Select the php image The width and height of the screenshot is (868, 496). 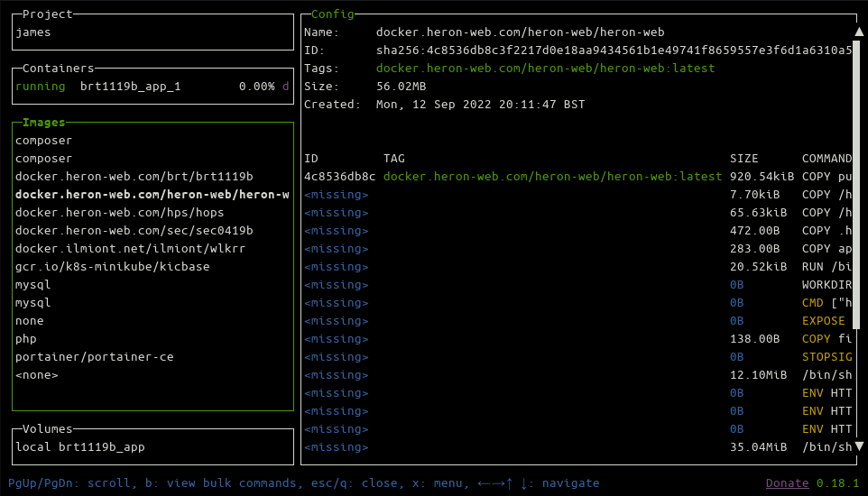coord(26,339)
